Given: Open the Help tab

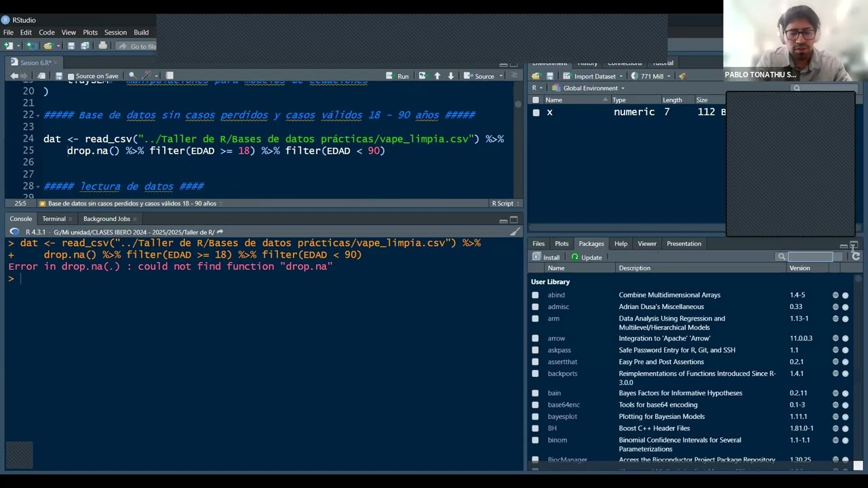Looking at the screenshot, I should point(620,244).
